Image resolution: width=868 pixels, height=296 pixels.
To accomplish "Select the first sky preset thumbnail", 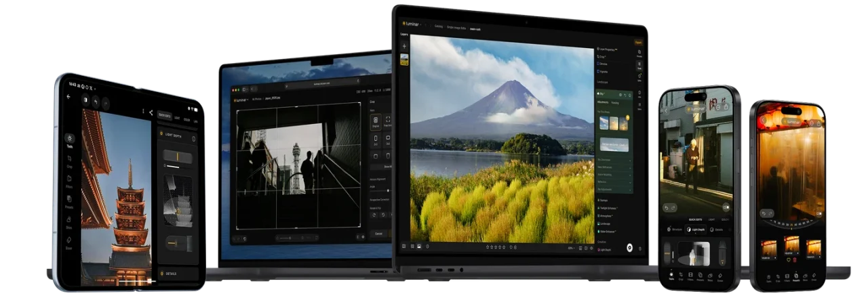I will point(604,123).
